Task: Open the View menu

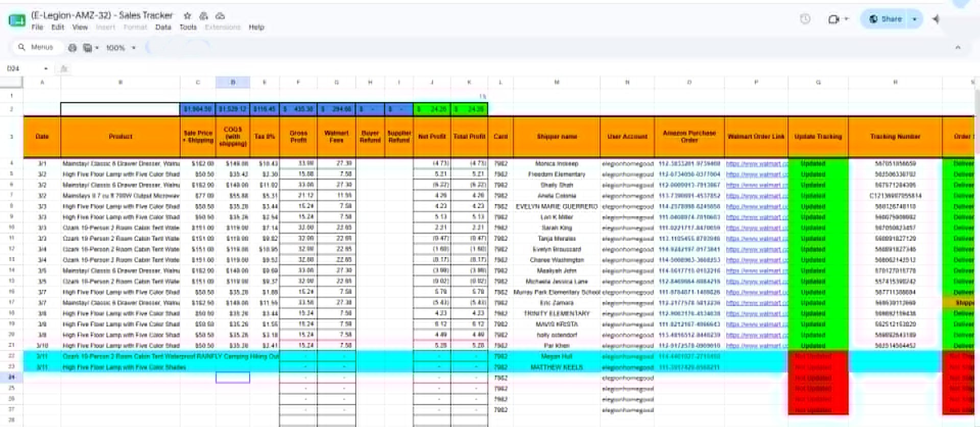Action: point(80,27)
